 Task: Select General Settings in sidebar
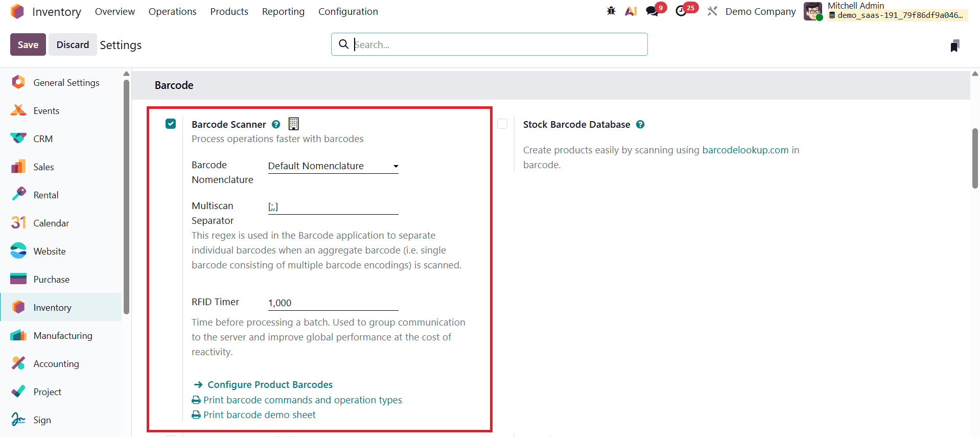(x=61, y=82)
